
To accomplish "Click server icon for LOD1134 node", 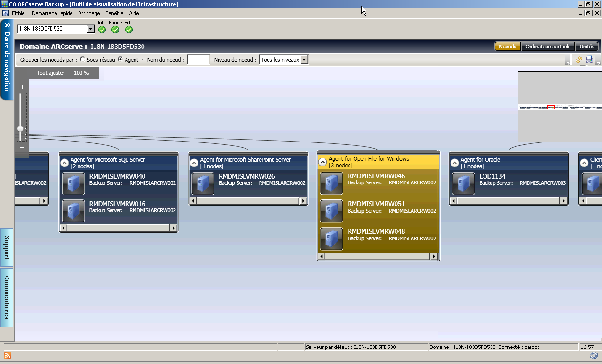I will [x=463, y=183].
